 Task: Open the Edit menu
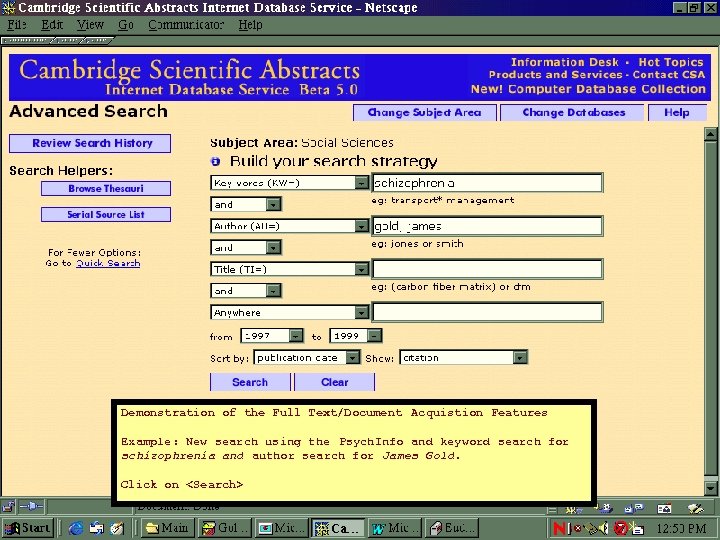(x=52, y=24)
